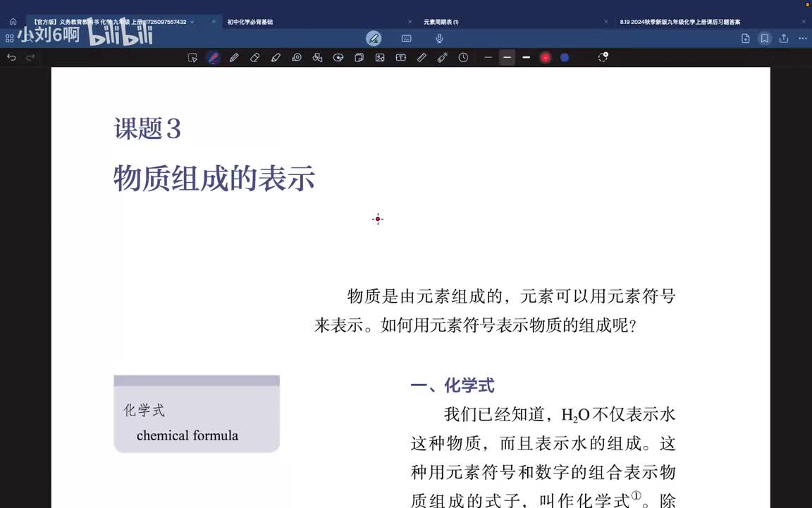Click the section heading 一、化学式

coord(452,386)
